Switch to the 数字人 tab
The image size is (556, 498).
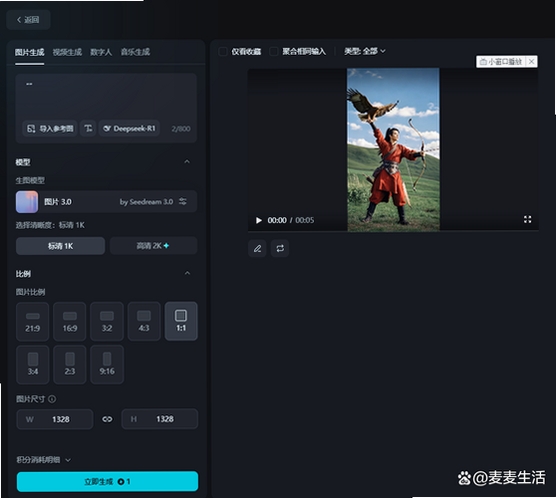101,52
